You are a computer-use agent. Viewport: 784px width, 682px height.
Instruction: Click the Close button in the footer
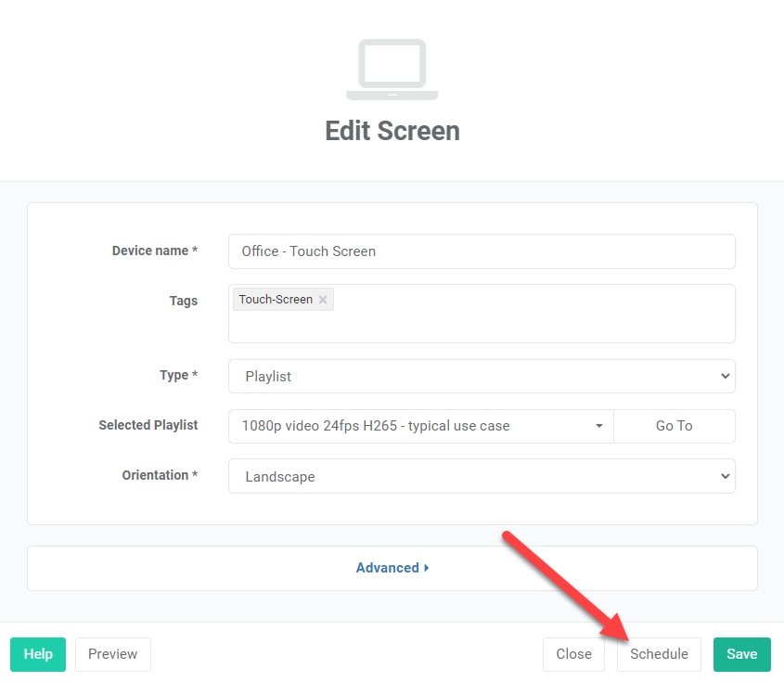click(573, 654)
